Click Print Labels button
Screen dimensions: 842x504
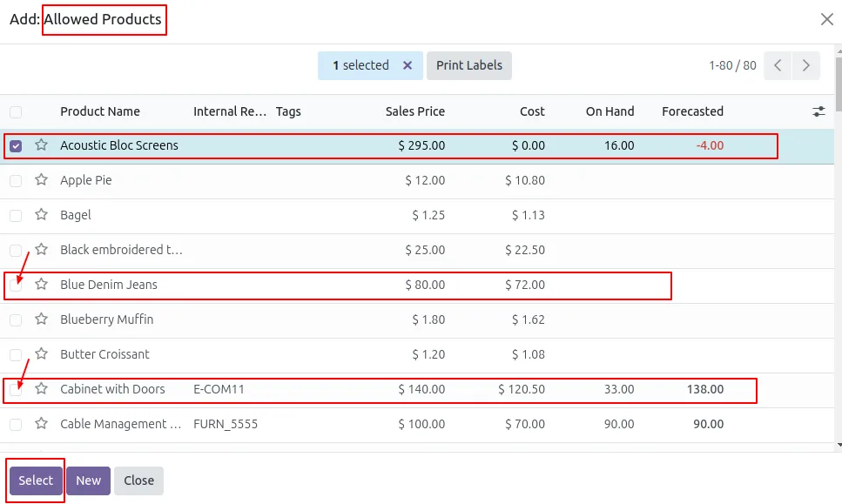(x=469, y=65)
